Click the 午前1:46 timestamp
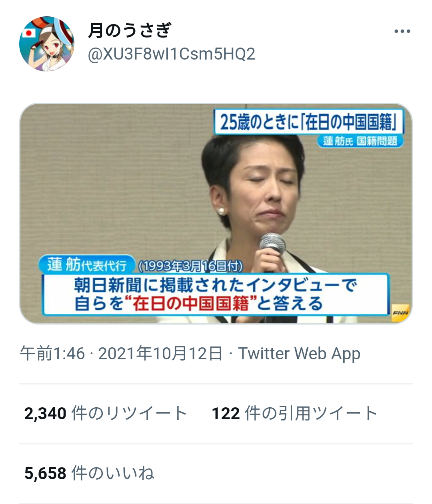432x504 pixels. point(52,354)
